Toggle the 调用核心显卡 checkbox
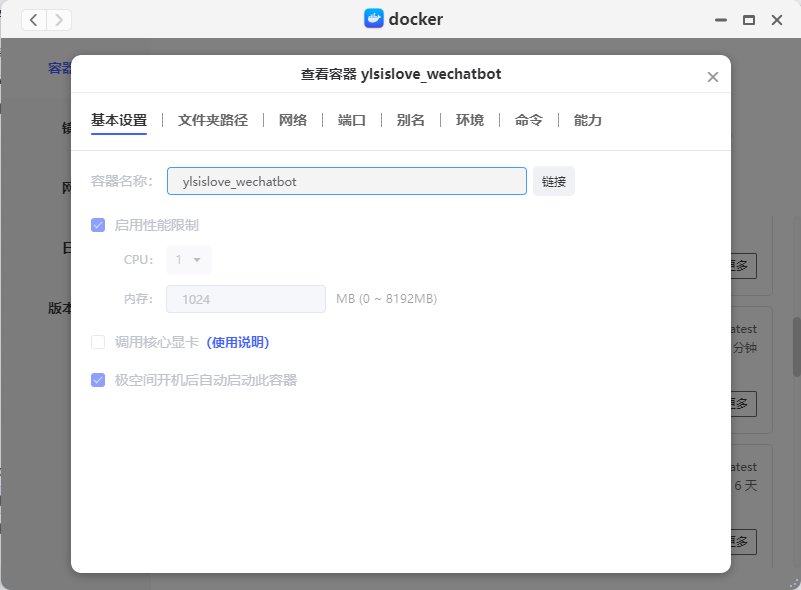The image size is (801, 590). (98, 342)
